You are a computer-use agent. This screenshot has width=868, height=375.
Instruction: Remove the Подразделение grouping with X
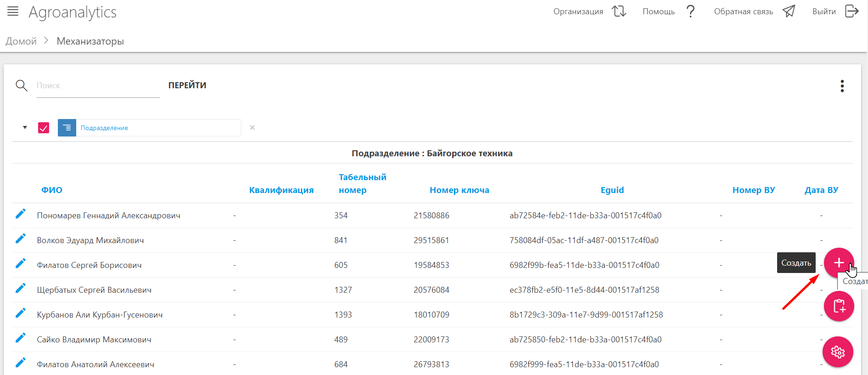click(252, 128)
